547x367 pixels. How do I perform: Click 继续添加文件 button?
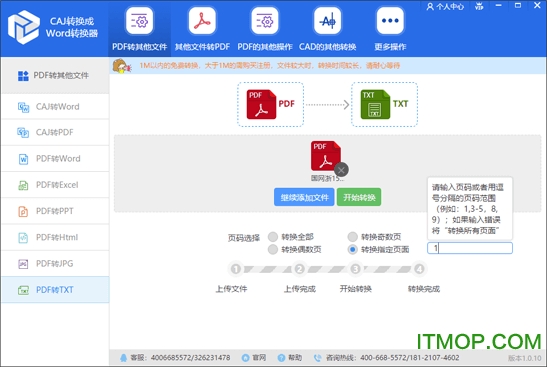304,197
